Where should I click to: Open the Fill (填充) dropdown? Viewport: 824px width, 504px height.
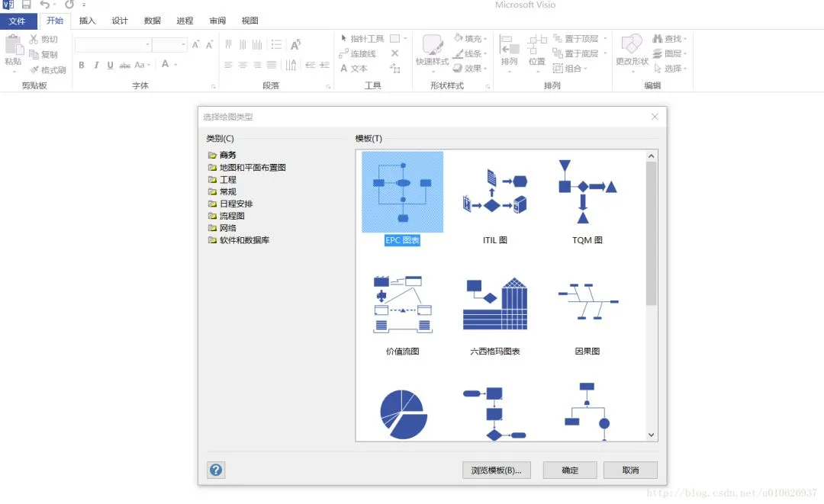(470, 38)
